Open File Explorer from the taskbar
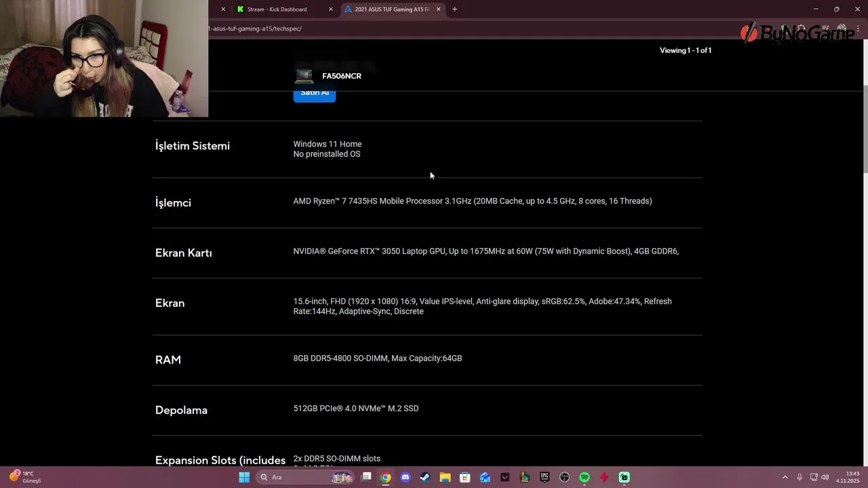The image size is (868, 488). click(445, 477)
